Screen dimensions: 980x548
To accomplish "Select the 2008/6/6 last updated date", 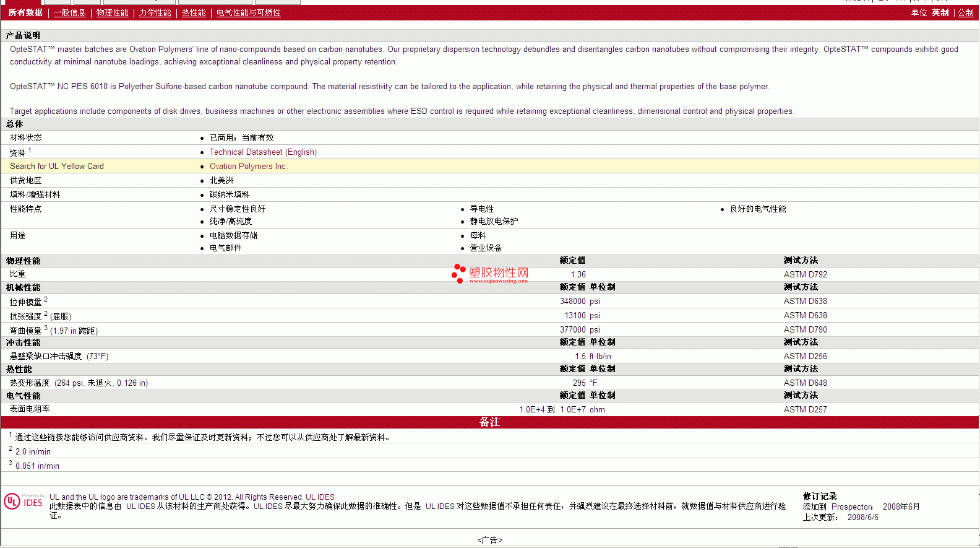I will tap(862, 517).
